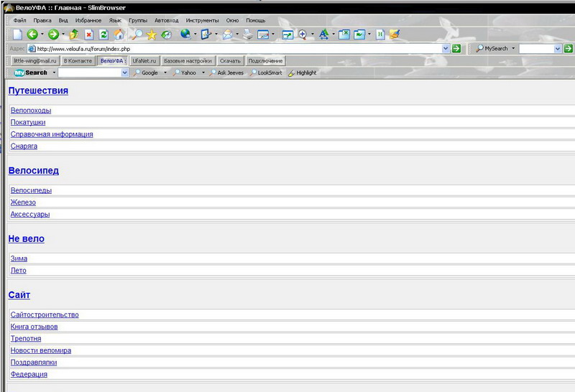Open the Справочная информация link
This screenshot has width=575, height=392.
[x=52, y=134]
